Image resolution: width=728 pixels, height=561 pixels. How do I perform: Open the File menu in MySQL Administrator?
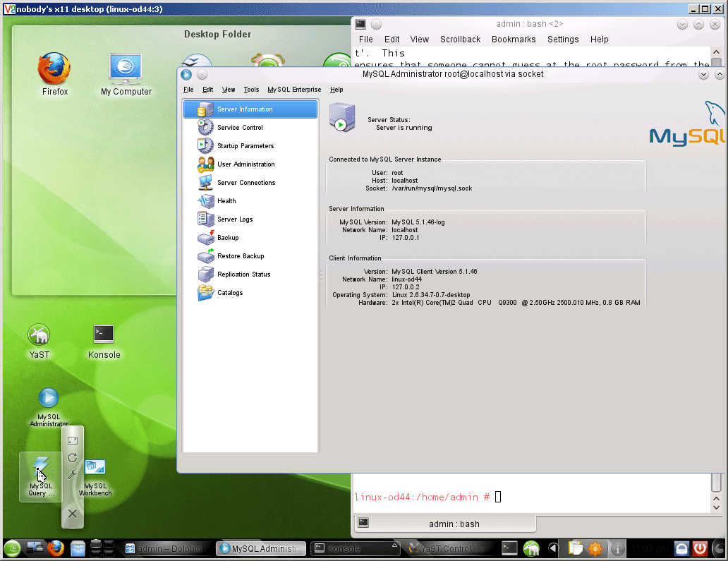(x=188, y=90)
